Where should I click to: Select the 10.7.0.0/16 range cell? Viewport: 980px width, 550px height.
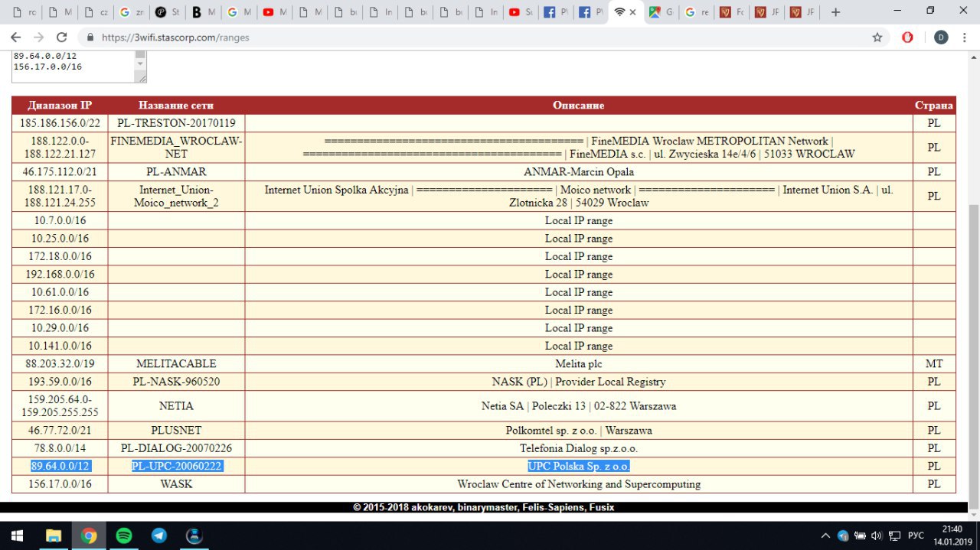pos(60,221)
